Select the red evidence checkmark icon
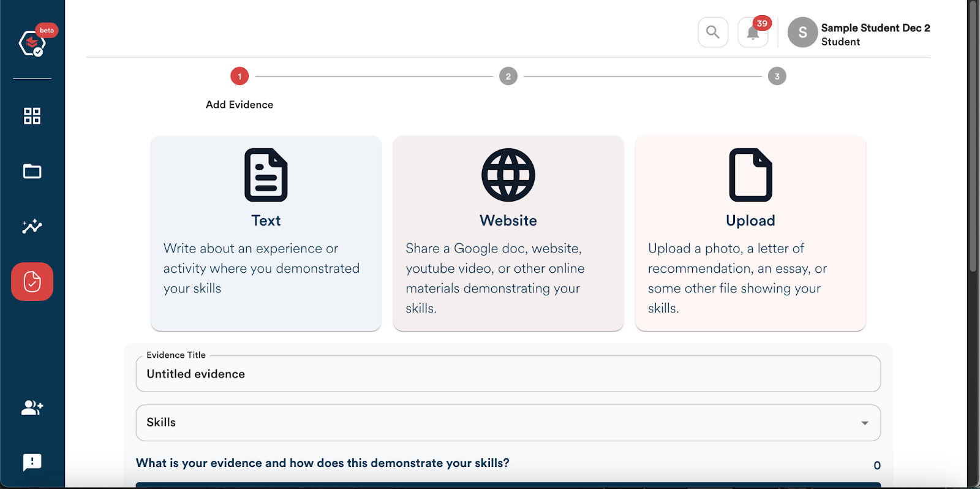980x489 pixels. [32, 282]
